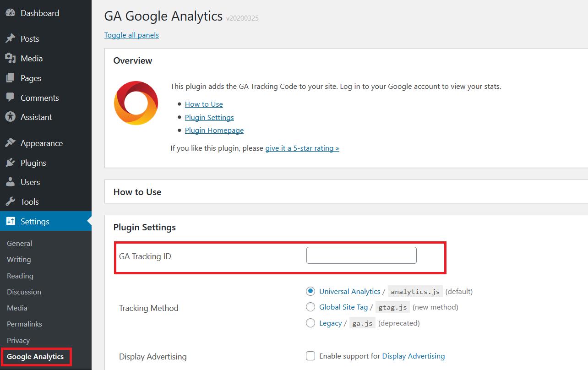Click the Posts pushpin icon
The image size is (588, 370).
pos(10,39)
